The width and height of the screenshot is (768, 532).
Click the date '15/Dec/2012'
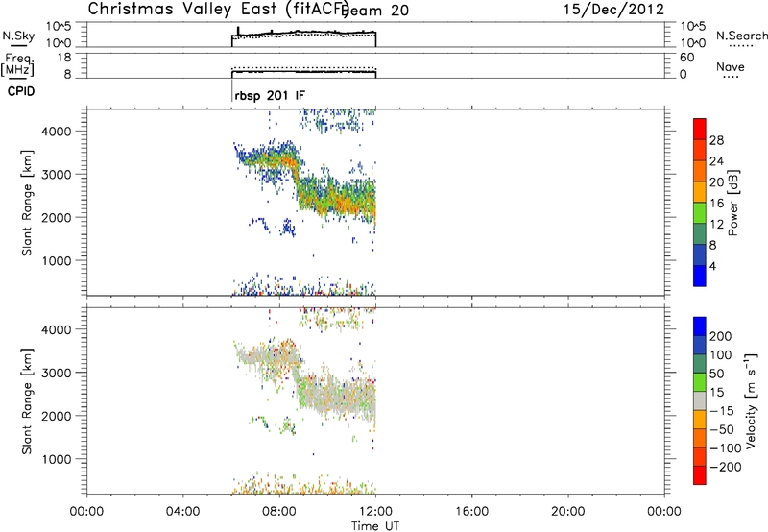pos(613,10)
